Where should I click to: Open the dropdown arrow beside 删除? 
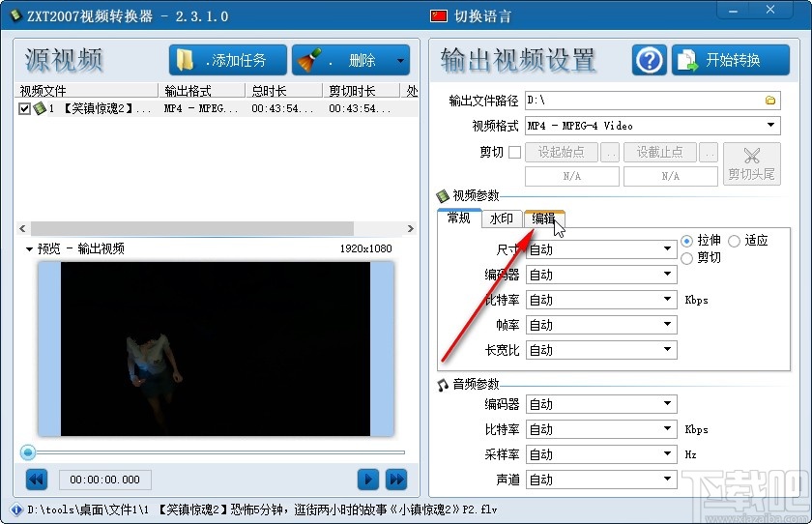point(401,61)
